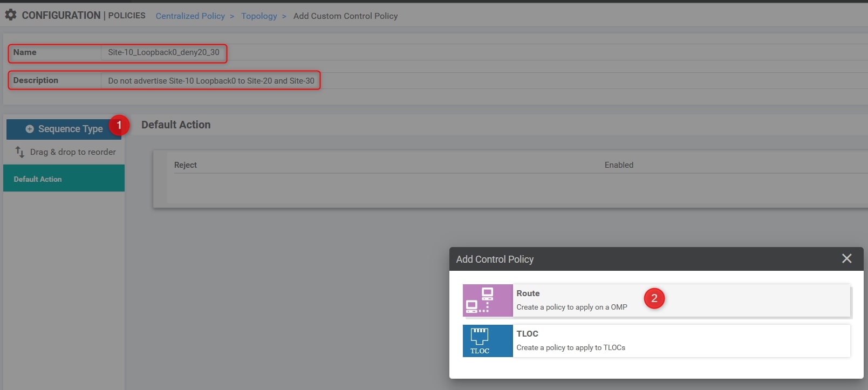Open the Centralized Policy breadcrumb link
Image resolution: width=868 pixels, height=390 pixels.
[190, 16]
